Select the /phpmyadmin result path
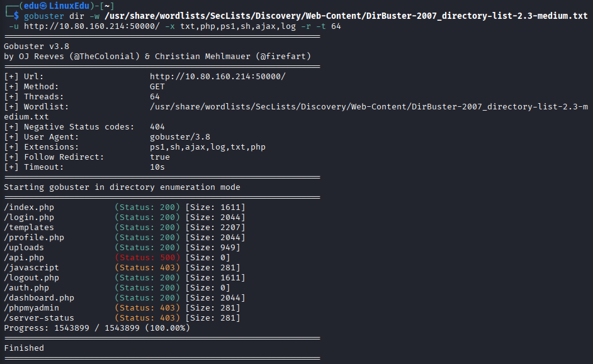Screen dimensions: 593x364 point(31,308)
